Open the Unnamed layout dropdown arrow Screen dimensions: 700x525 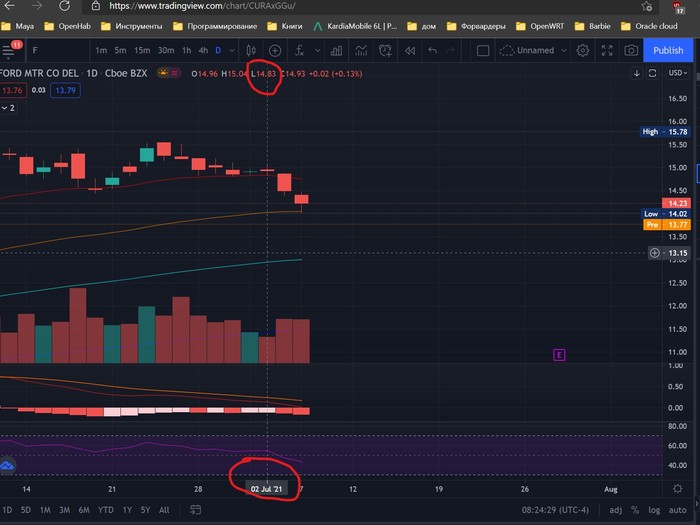(564, 50)
